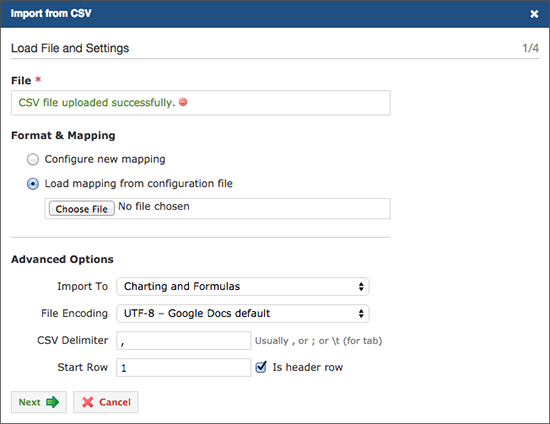Focus the Start Row input field
The height and width of the screenshot is (424, 550).
click(184, 368)
